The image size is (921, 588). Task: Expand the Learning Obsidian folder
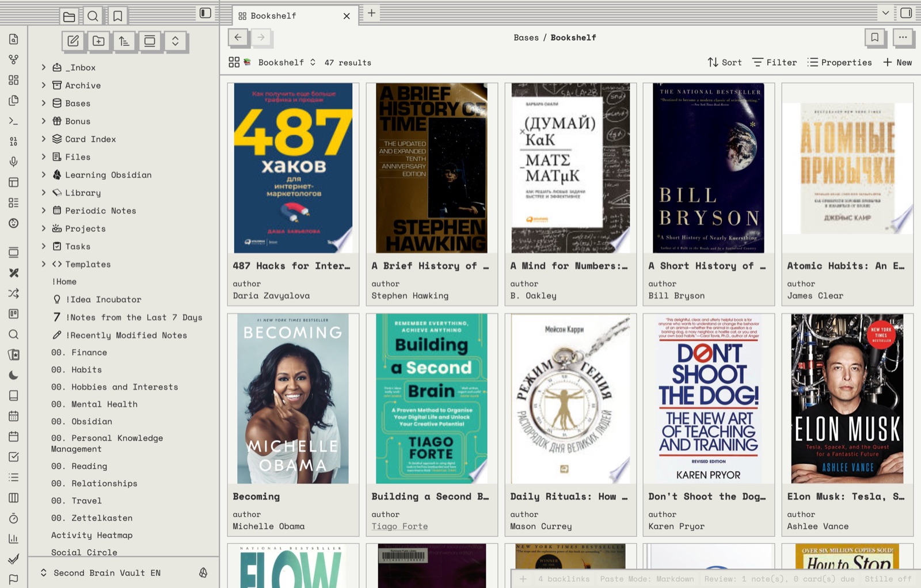44,174
